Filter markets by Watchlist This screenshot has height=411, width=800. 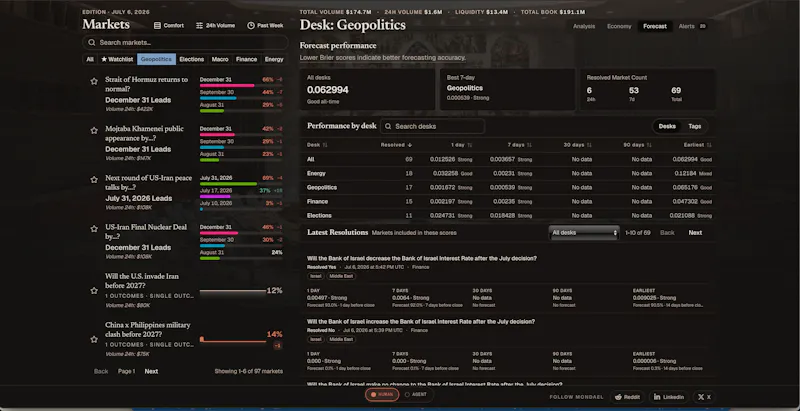pos(117,60)
